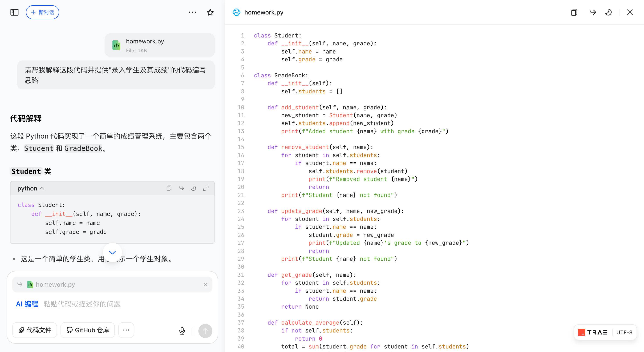Viewport: 644px width, 352px height.
Task: Toggle dark theme for code block
Action: tap(194, 188)
